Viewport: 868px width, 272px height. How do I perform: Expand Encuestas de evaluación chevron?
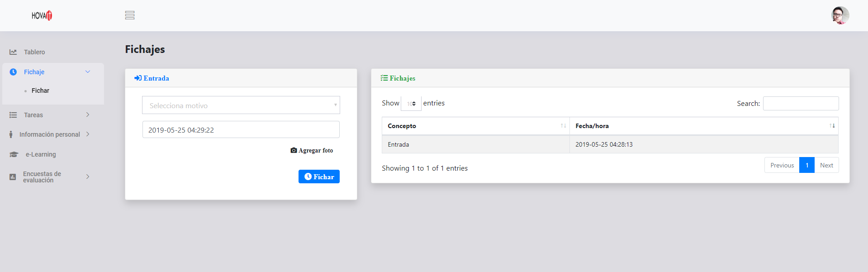[x=88, y=177]
